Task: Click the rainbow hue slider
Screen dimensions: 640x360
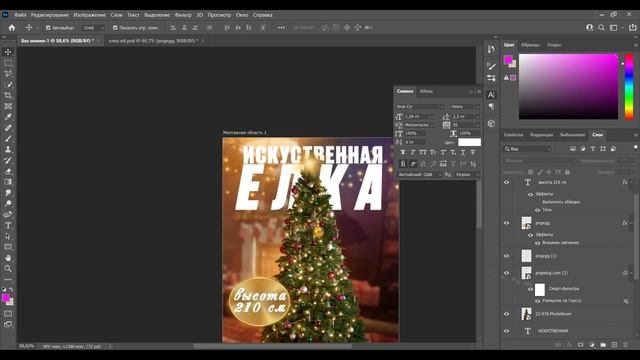Action: [629, 87]
